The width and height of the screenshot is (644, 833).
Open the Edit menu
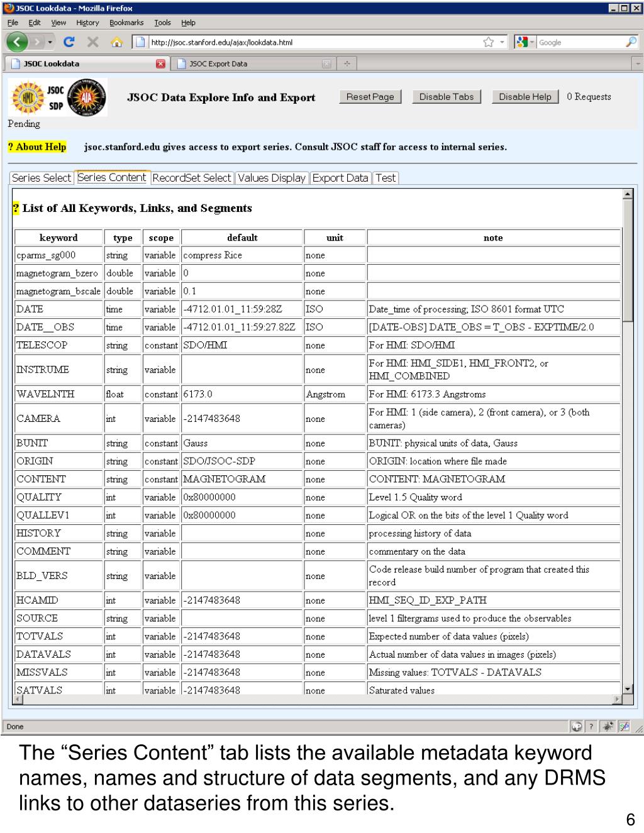pyautogui.click(x=34, y=23)
